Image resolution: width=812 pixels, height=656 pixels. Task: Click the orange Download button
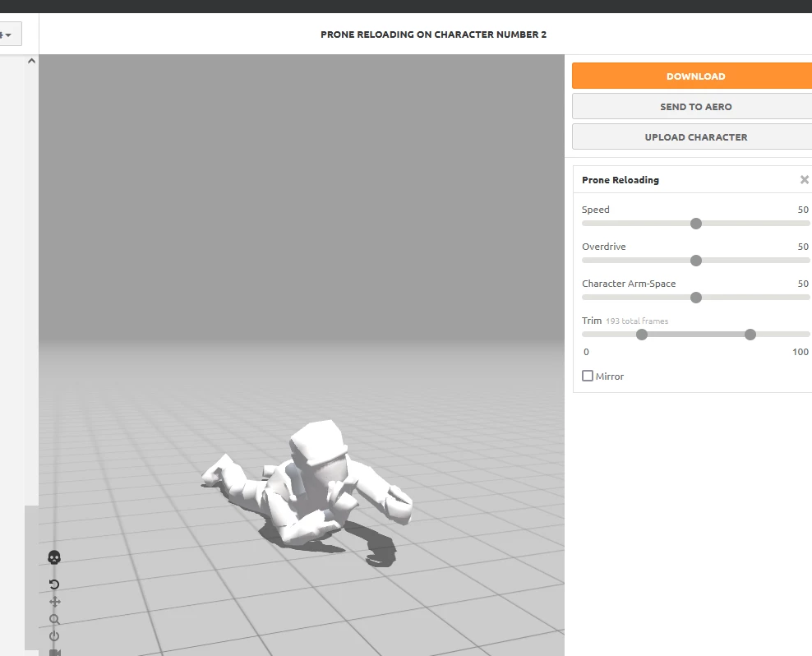692,76
